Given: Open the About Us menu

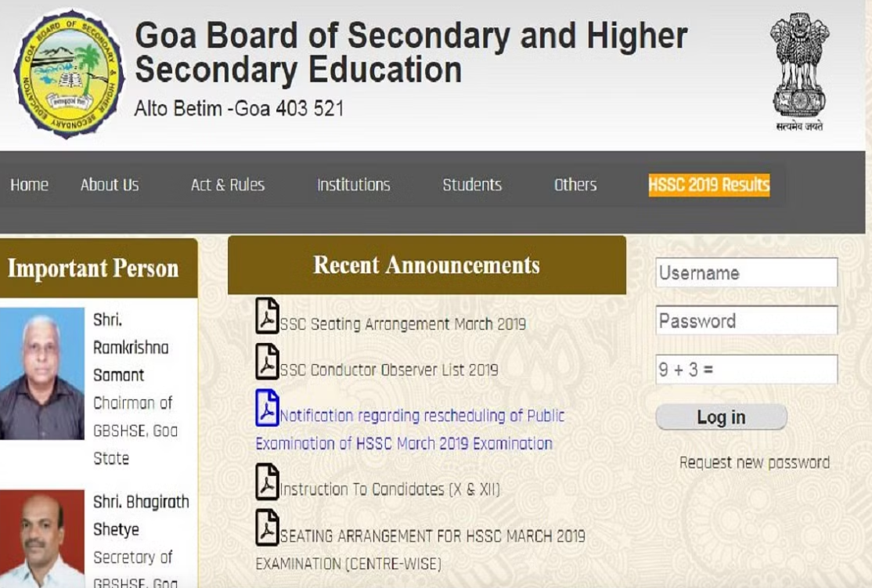Looking at the screenshot, I should 110,185.
